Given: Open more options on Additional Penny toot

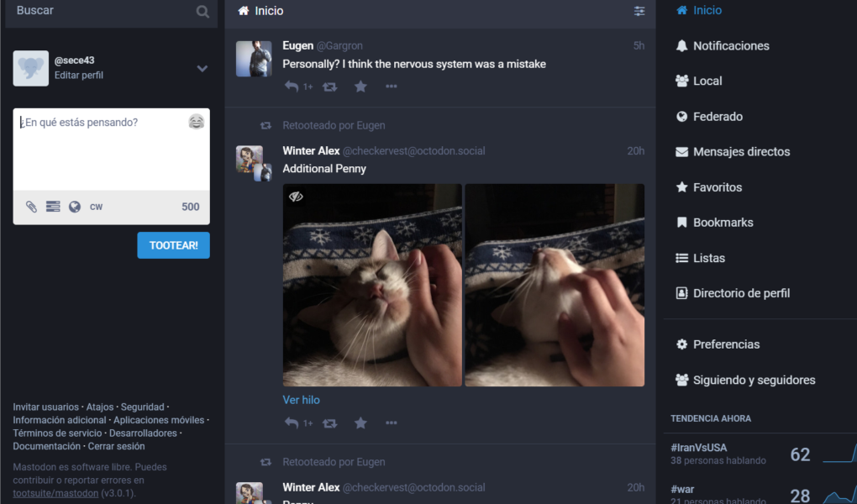Looking at the screenshot, I should click(391, 423).
